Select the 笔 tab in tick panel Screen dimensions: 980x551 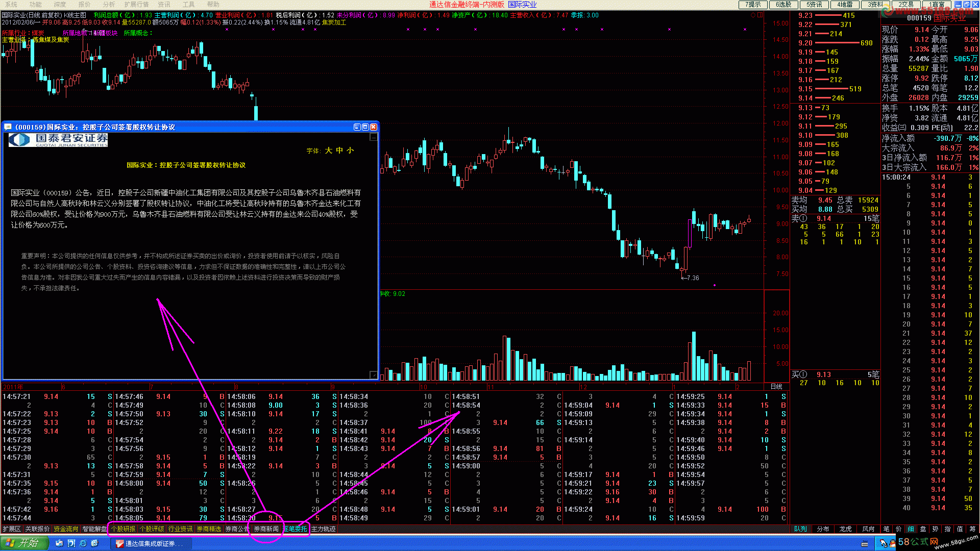[887, 529]
